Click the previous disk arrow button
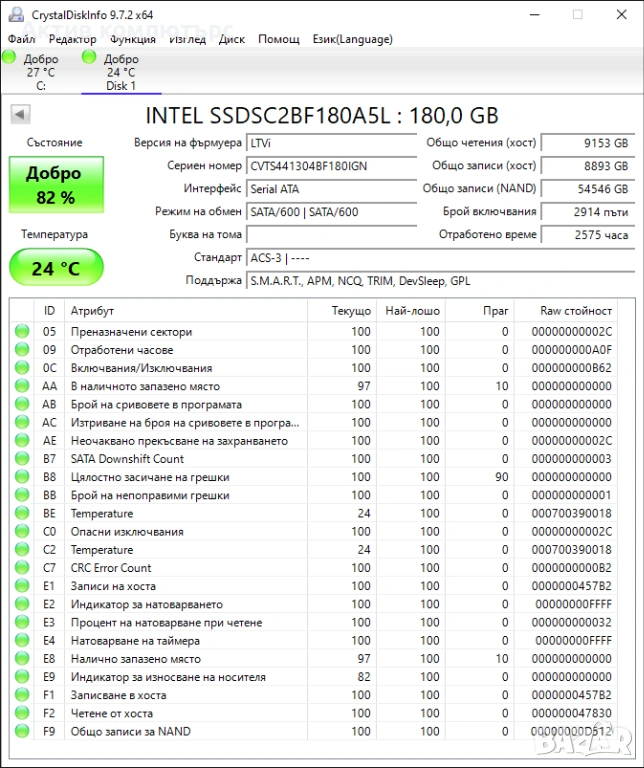Screen dimensions: 644x768 [20, 114]
